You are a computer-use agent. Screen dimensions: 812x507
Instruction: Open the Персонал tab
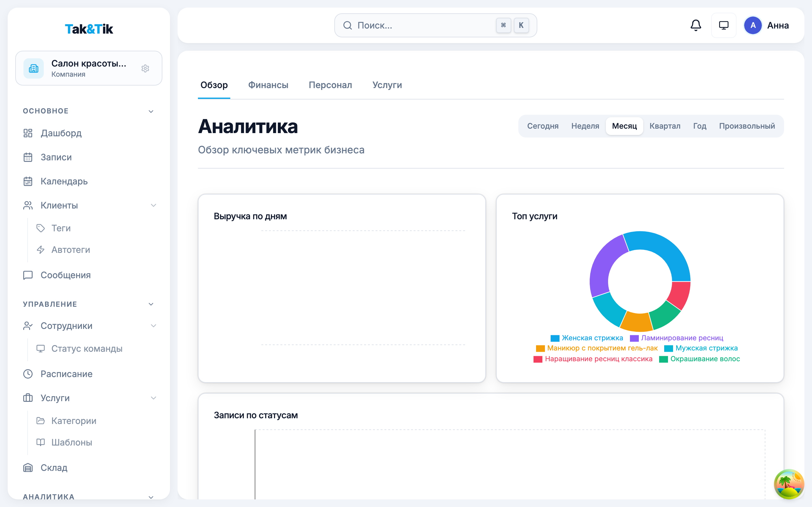click(x=330, y=85)
